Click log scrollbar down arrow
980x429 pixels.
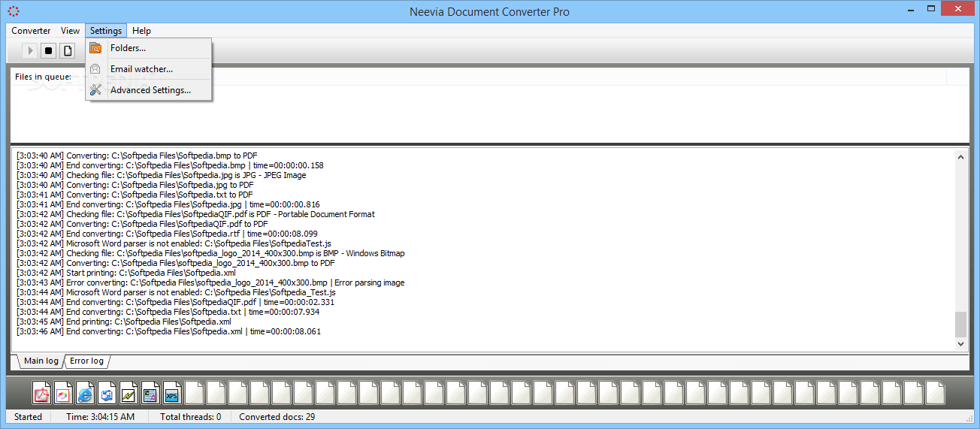point(961,343)
